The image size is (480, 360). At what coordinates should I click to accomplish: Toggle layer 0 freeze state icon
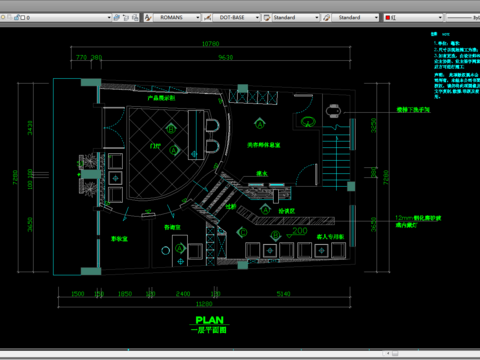(x=10, y=17)
